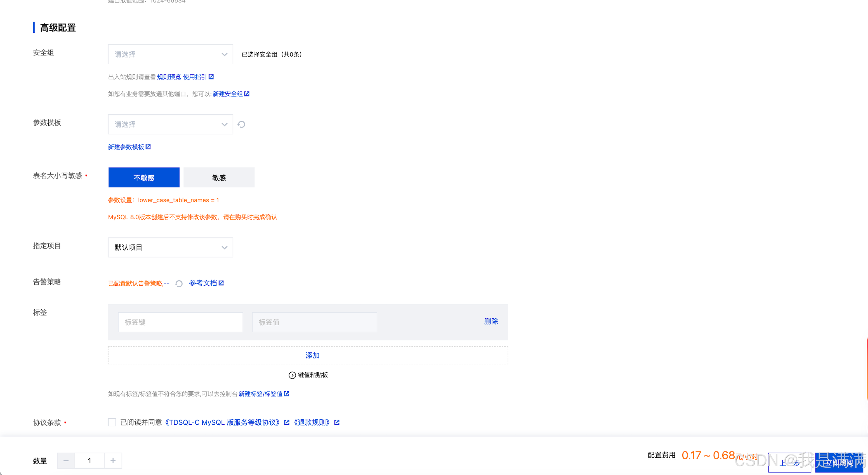Viewport: 868px width, 475px height.
Task: Open the 规则预览 link
Action: tap(169, 77)
